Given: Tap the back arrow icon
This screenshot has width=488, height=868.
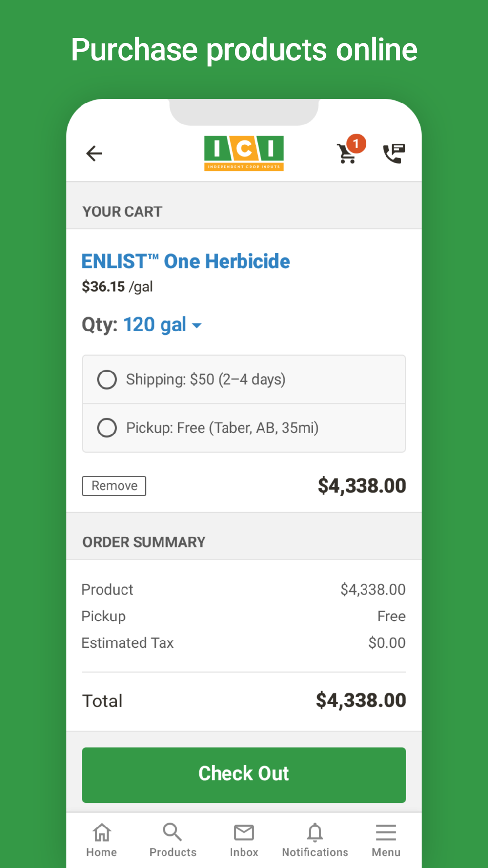Looking at the screenshot, I should (x=94, y=153).
